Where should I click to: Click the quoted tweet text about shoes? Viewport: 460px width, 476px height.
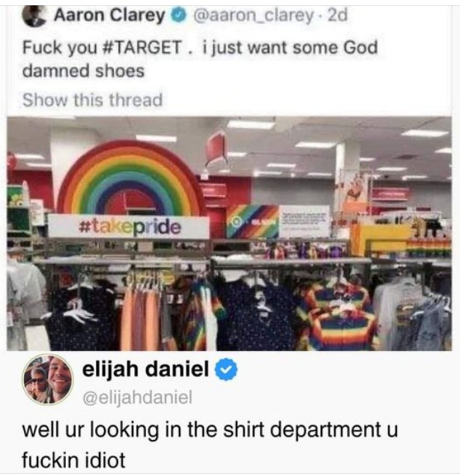[200, 59]
